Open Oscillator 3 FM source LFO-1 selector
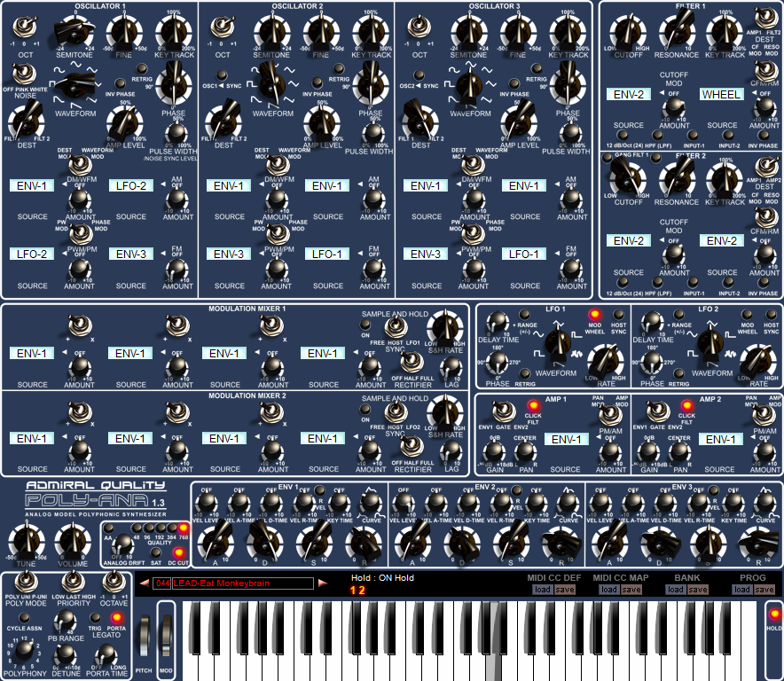Image resolution: width=784 pixels, height=681 pixels. [524, 254]
